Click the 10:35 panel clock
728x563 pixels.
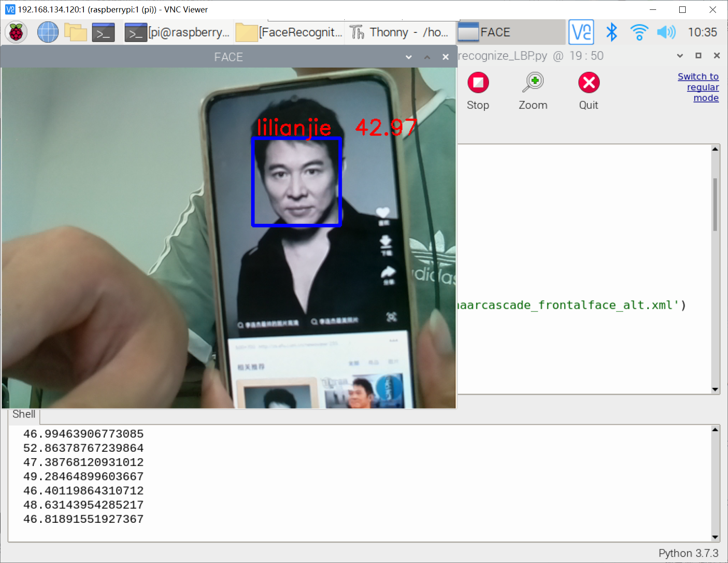(x=702, y=32)
